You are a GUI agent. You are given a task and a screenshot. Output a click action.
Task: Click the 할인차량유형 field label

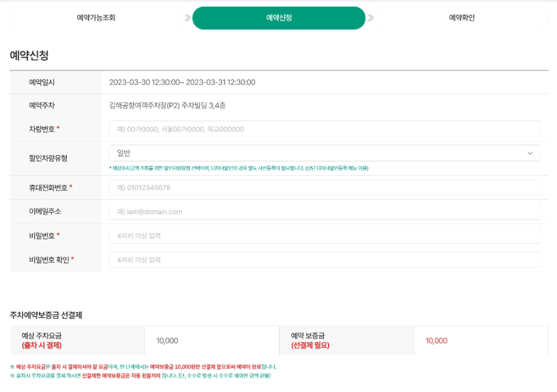click(x=48, y=158)
